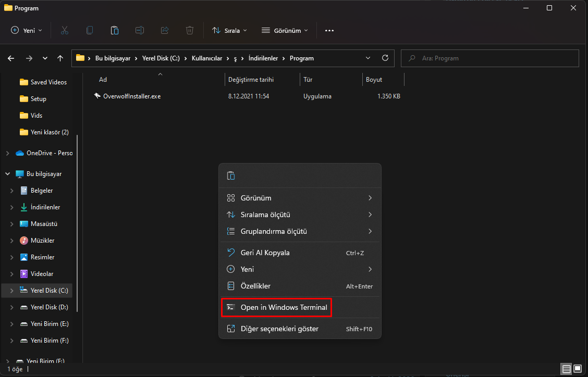Screen dimensions: 588x377
Task: Click the navigation pane vertical scrollbar
Action: 77,223
